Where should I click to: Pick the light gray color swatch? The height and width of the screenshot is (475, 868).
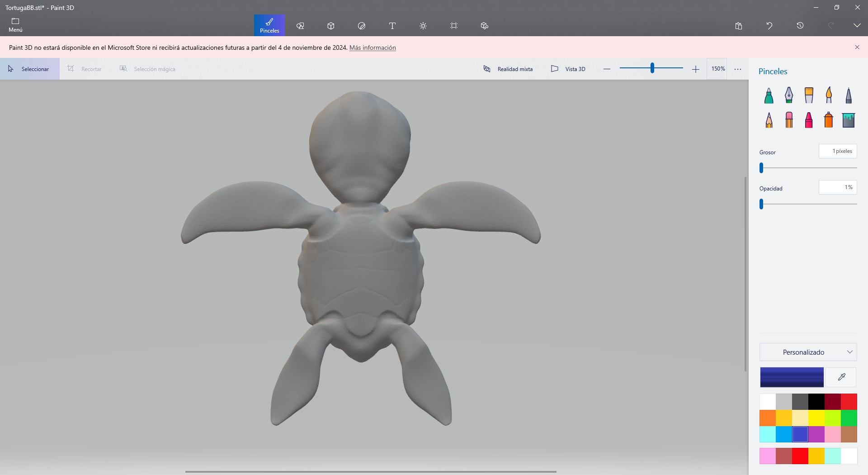tap(784, 402)
